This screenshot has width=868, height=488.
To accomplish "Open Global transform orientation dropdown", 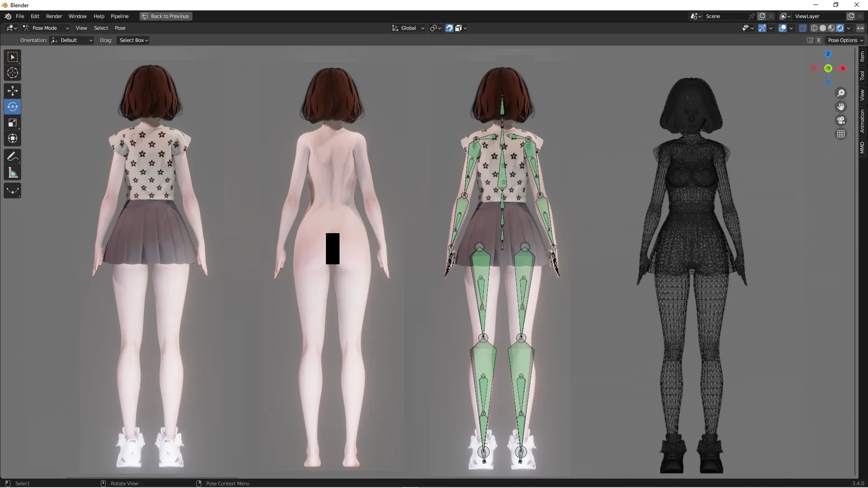I will click(x=408, y=28).
